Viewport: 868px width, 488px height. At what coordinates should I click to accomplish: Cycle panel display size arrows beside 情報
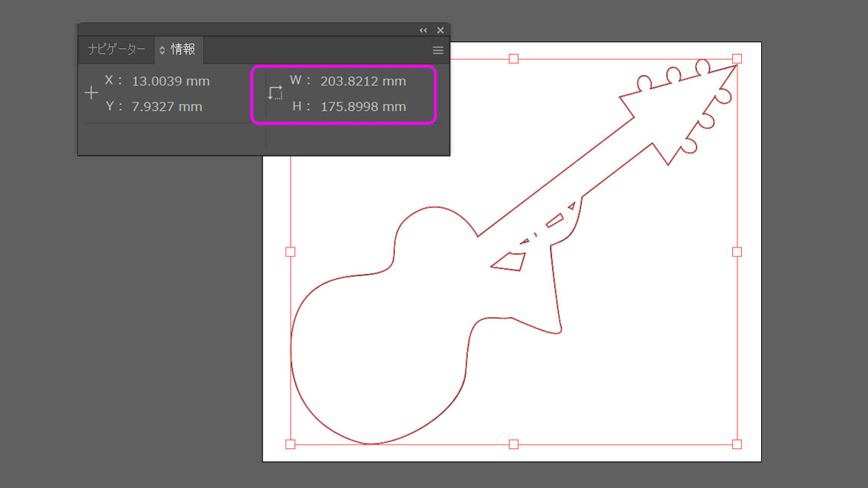coord(162,50)
